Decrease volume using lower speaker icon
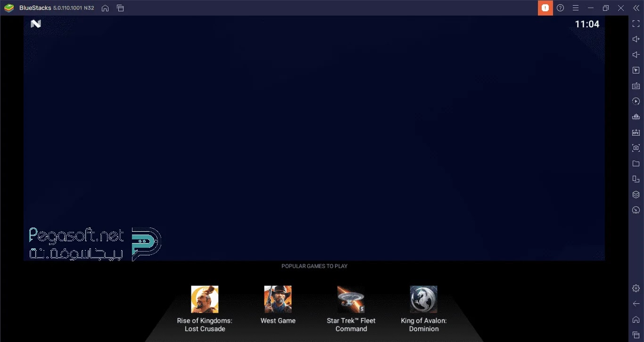Image resolution: width=644 pixels, height=342 pixels. [x=636, y=55]
